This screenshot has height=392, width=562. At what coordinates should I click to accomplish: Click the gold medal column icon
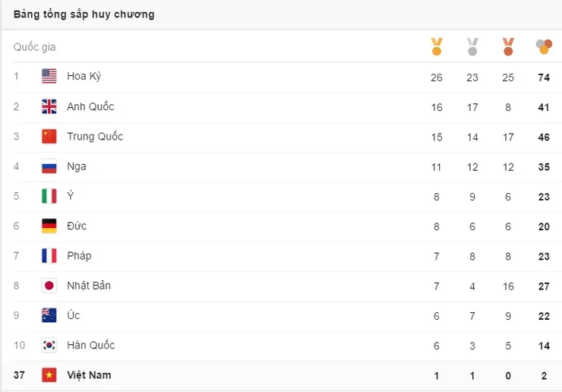pyautogui.click(x=437, y=46)
